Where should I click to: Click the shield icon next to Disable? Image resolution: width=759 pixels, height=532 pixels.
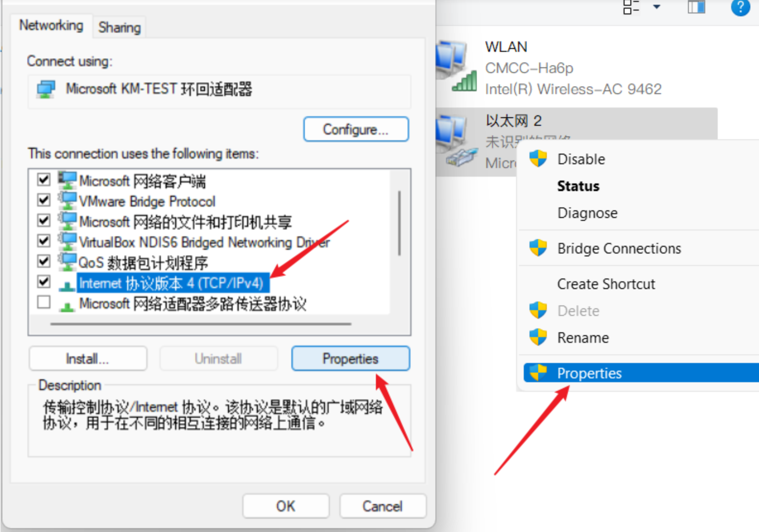(538, 158)
